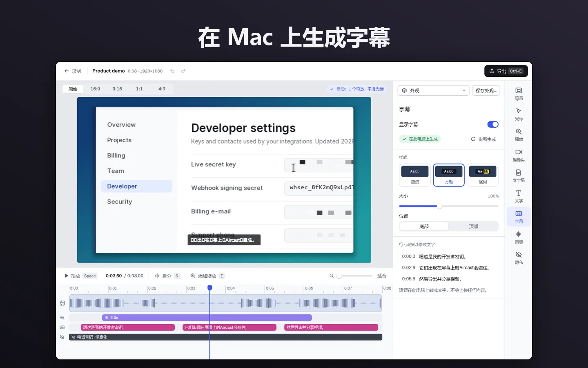Toggle the 显示字幕 switch
This screenshot has width=588, height=368.
[493, 124]
